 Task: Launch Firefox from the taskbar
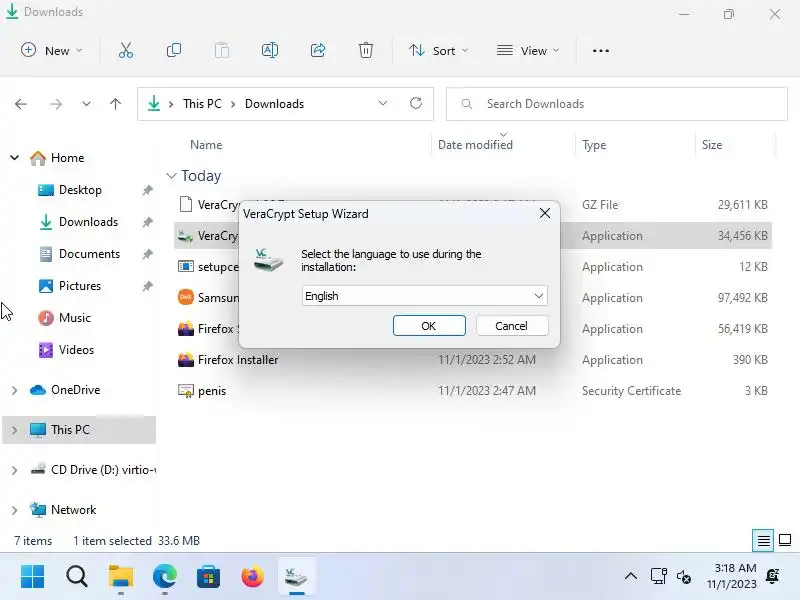click(x=253, y=577)
